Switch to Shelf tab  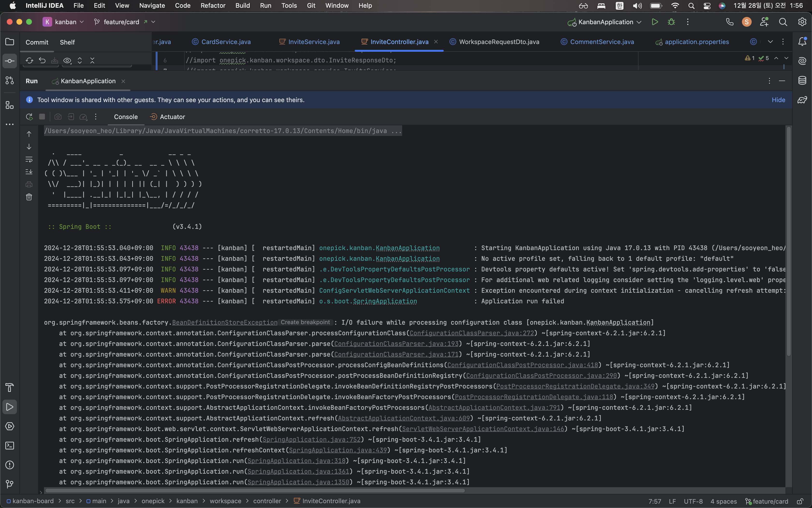(67, 42)
